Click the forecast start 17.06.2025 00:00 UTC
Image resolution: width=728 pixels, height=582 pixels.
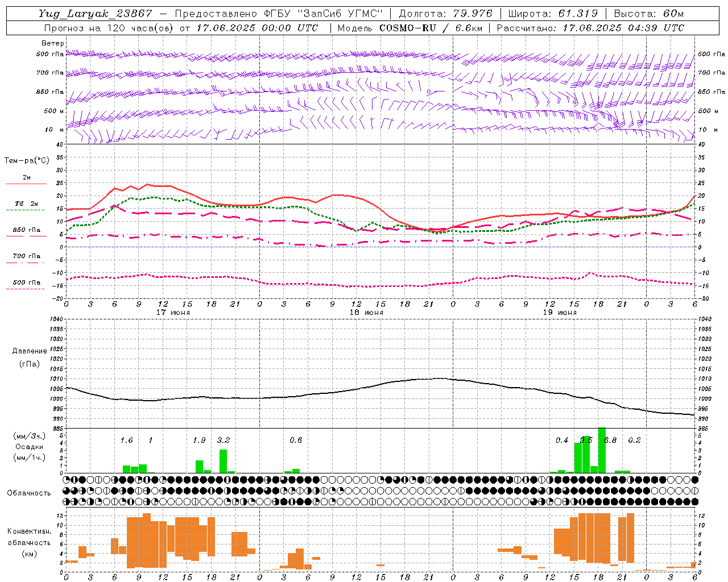(257, 28)
